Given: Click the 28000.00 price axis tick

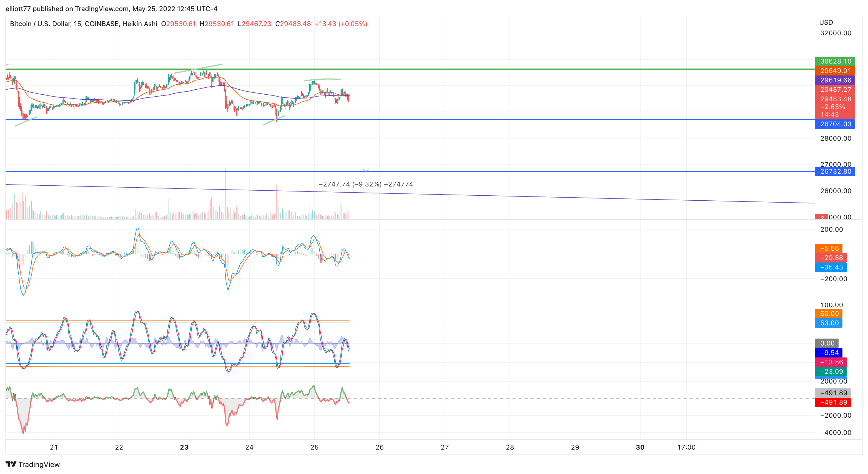Looking at the screenshot, I should pyautogui.click(x=836, y=138).
